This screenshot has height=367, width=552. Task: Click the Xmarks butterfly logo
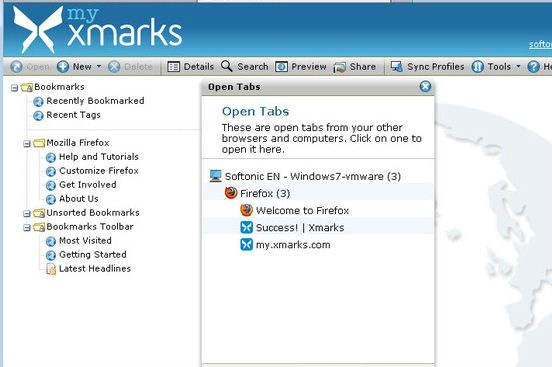(x=38, y=30)
